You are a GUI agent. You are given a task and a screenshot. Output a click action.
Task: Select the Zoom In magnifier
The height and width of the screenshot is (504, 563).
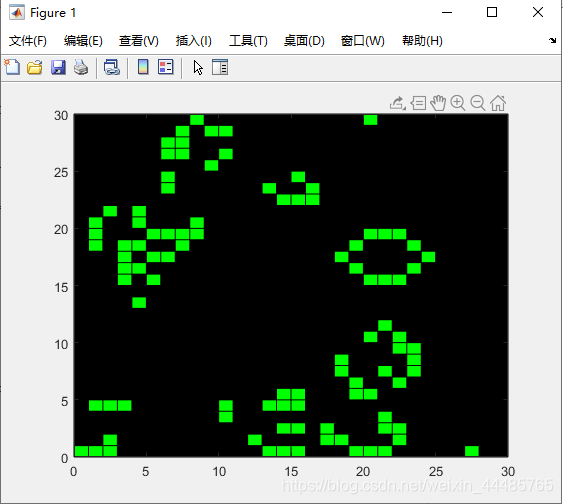click(458, 103)
